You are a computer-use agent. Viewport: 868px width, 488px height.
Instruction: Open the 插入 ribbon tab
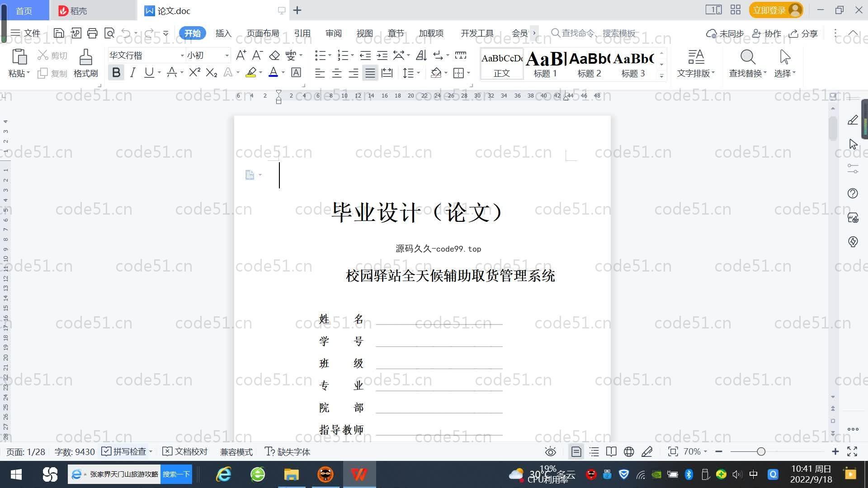223,33
